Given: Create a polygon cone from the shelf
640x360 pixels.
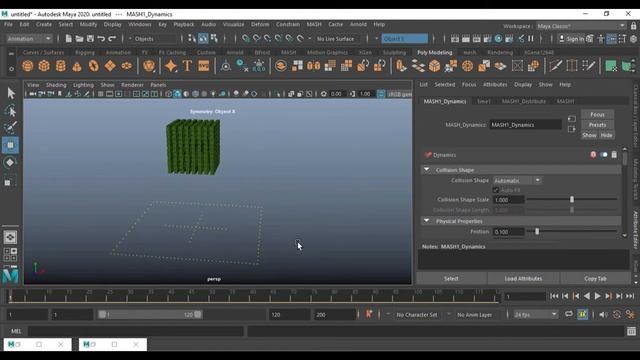Looking at the screenshot, I should coord(77,66).
